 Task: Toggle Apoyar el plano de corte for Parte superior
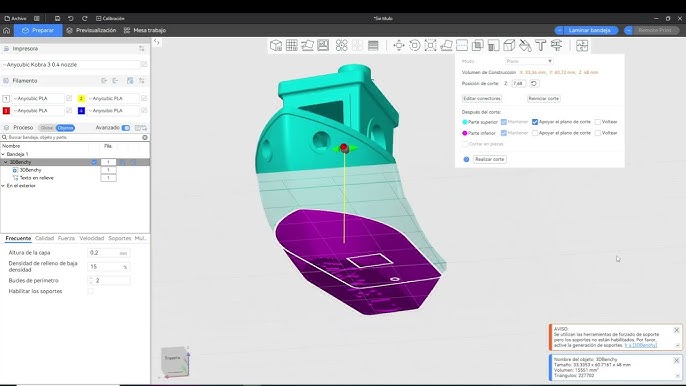pyautogui.click(x=535, y=122)
